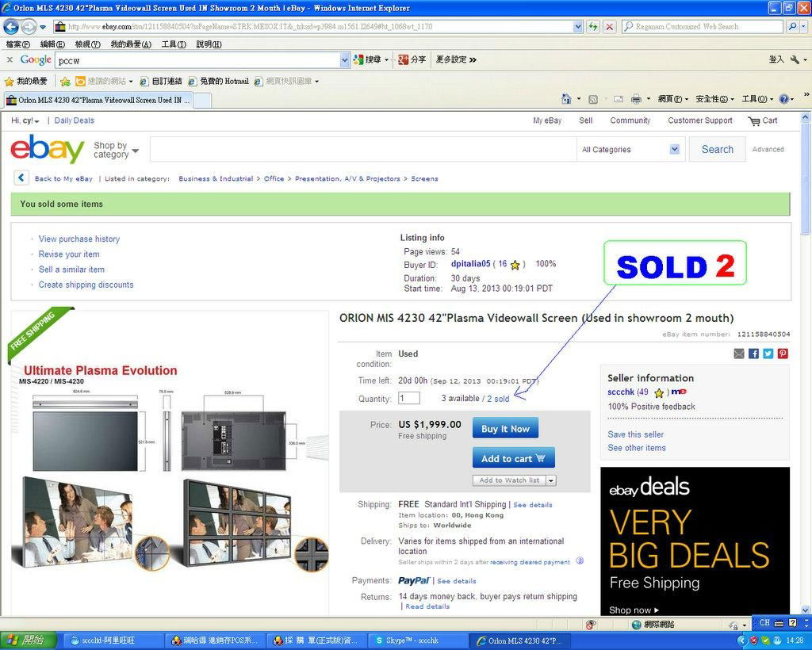Click the Buy It Now button
Viewport: 812px width, 650px height.
(505, 429)
